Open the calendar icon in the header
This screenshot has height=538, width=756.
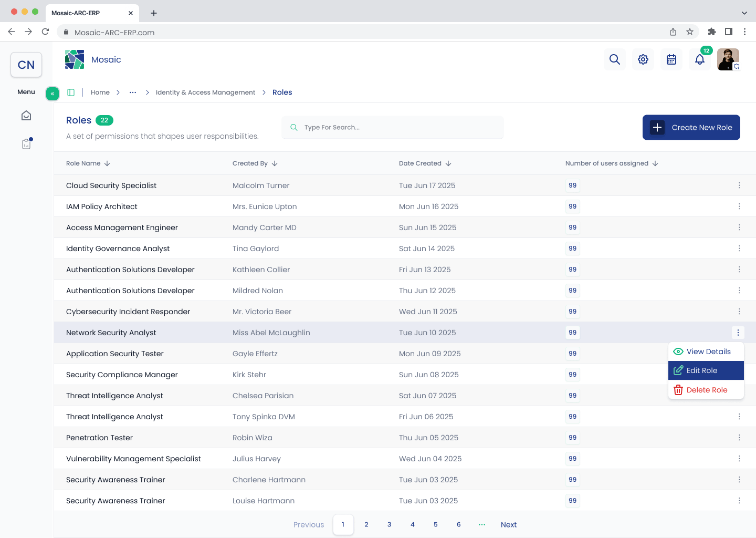pos(671,59)
